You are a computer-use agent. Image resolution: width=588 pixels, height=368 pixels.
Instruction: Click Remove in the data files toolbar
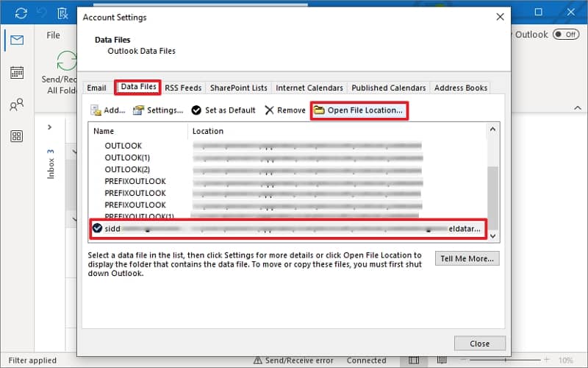[x=285, y=110]
